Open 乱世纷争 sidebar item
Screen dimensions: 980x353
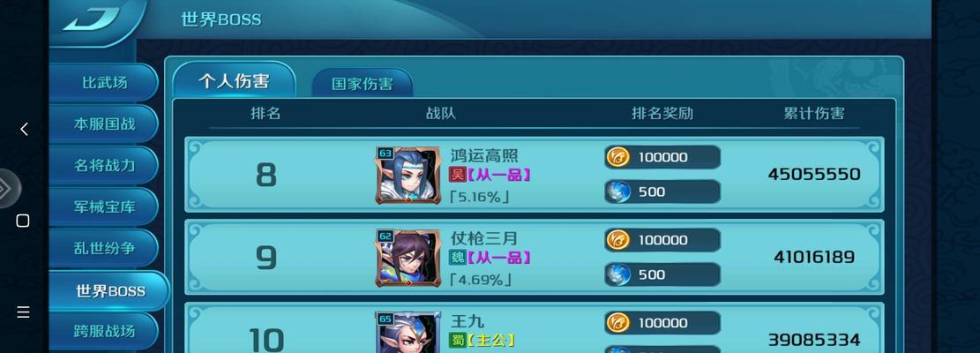click(104, 248)
